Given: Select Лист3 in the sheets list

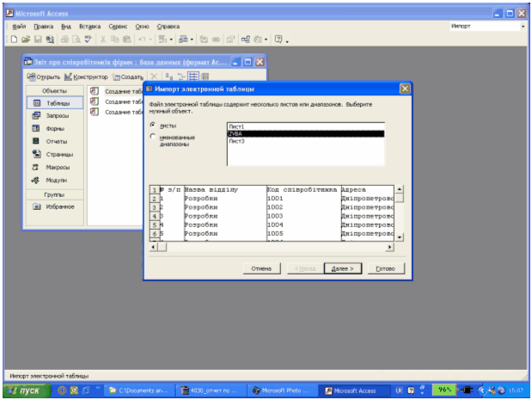Looking at the screenshot, I should click(236, 141).
